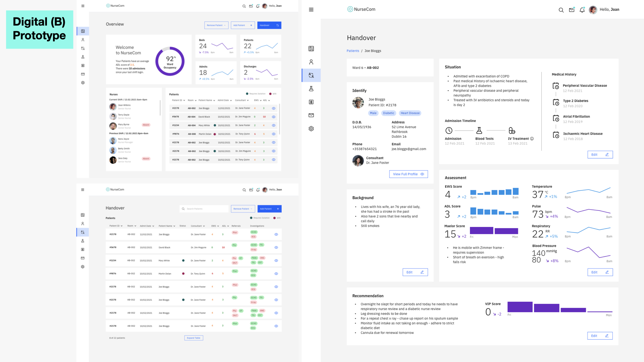Open lab flask icon in large sidebar
Image resolution: width=644 pixels, height=362 pixels.
[311, 89]
